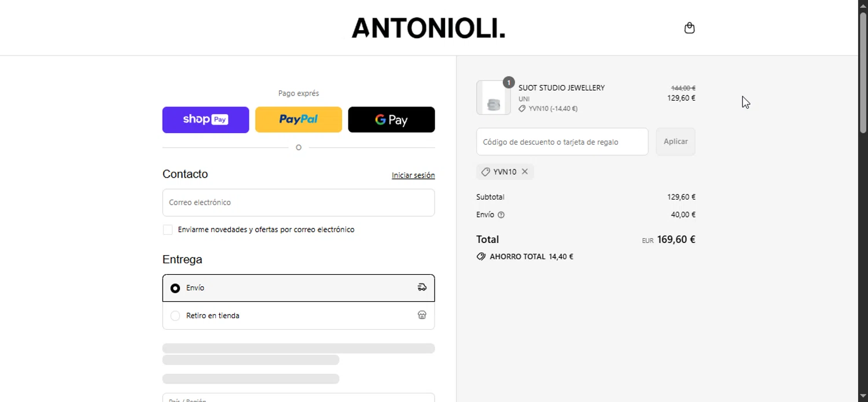Pay with PayPal button
The width and height of the screenshot is (868, 402).
click(299, 120)
